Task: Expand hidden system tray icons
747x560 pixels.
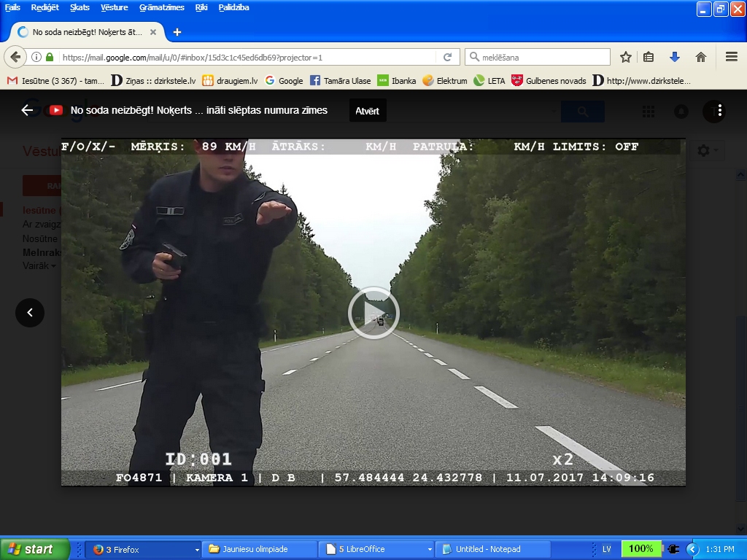Action: pyautogui.click(x=692, y=549)
